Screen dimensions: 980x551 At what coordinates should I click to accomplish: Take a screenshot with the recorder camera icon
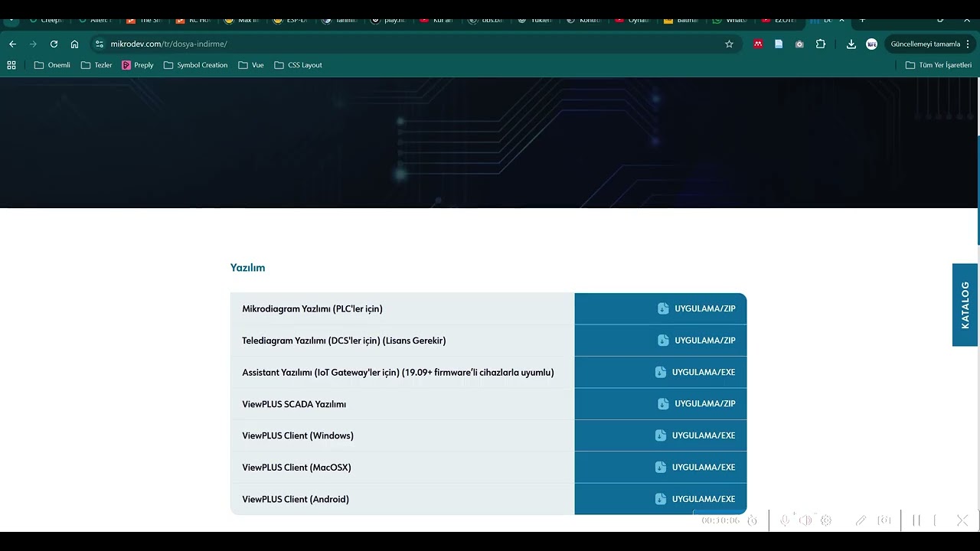pos(884,520)
